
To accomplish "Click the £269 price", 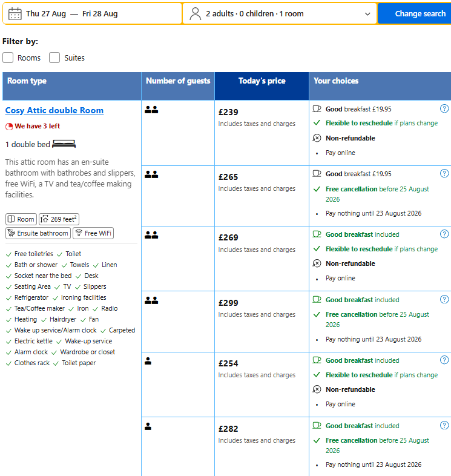I will click(x=228, y=237).
